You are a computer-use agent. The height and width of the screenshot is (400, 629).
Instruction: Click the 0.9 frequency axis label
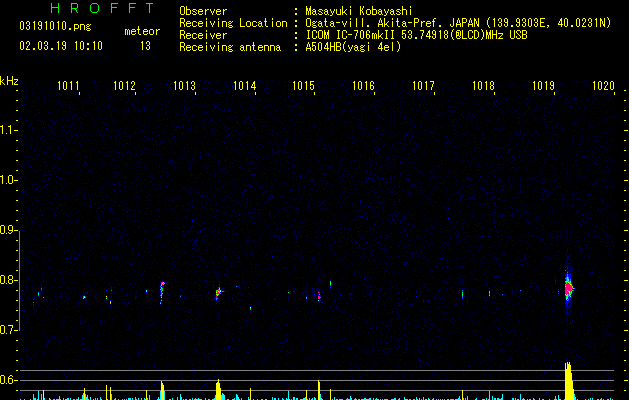(8, 230)
